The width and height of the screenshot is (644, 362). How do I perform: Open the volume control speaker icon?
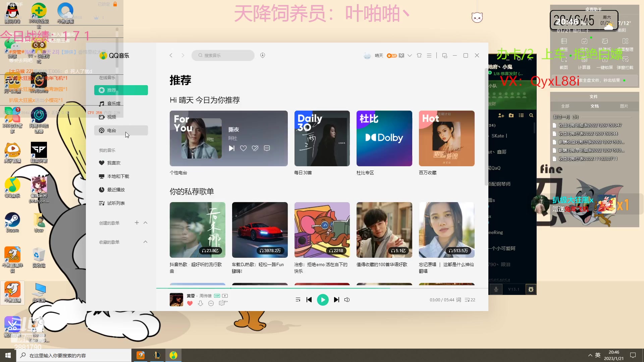[x=347, y=300]
